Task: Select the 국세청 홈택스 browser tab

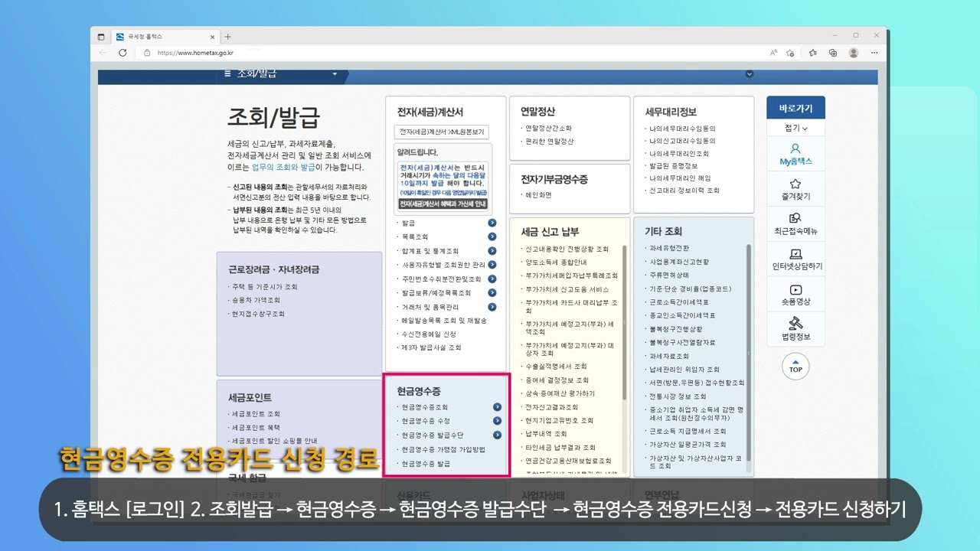Action: pos(165,37)
